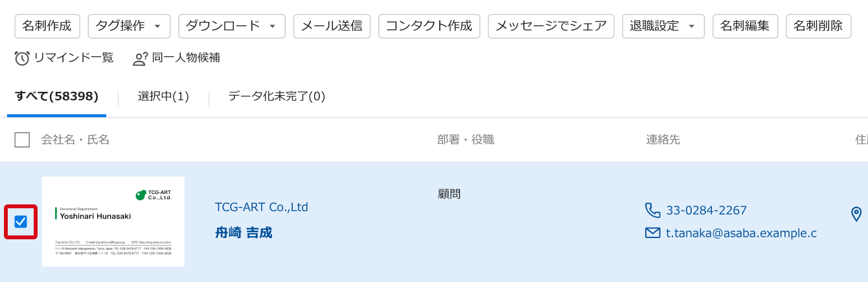868x282 pixels.
Task: Open the business card thumbnail image
Action: pos(113,222)
